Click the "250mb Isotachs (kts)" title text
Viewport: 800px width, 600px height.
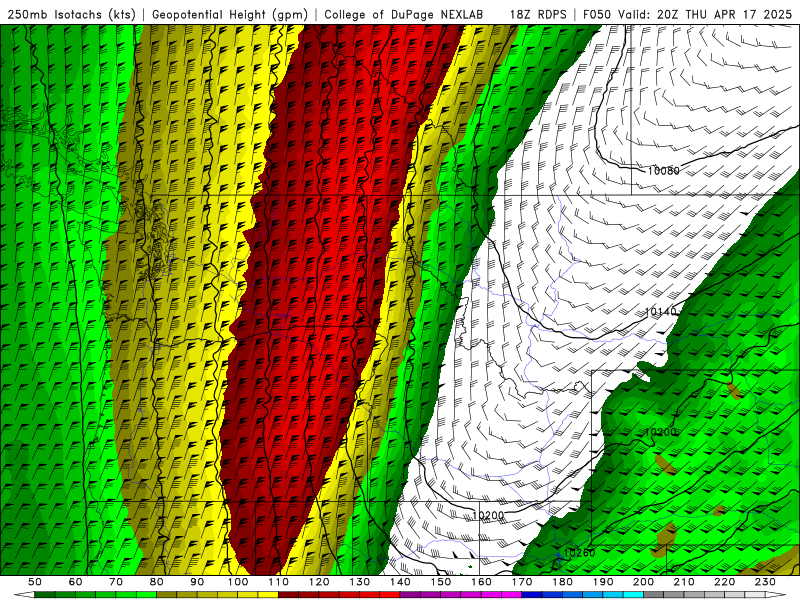pyautogui.click(x=72, y=14)
